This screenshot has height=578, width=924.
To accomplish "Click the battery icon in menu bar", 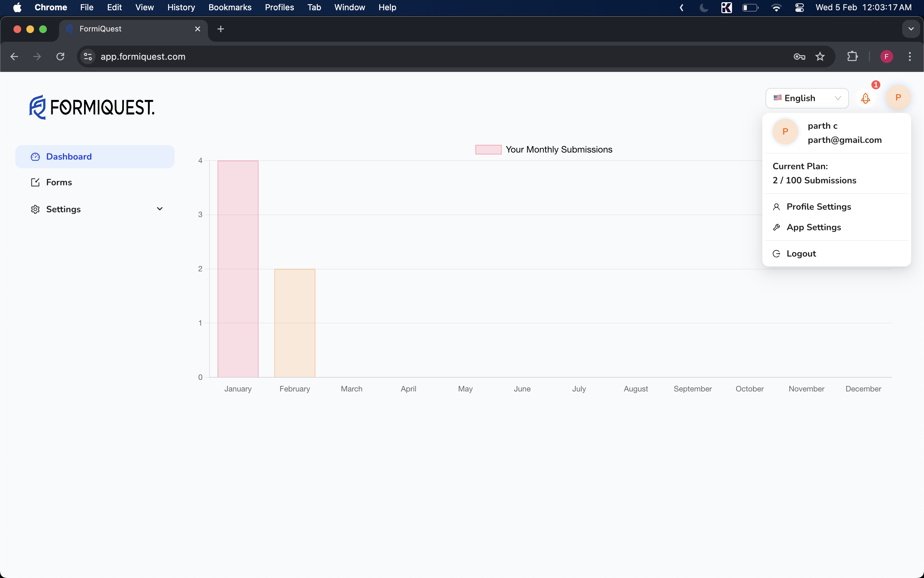I will (x=750, y=7).
